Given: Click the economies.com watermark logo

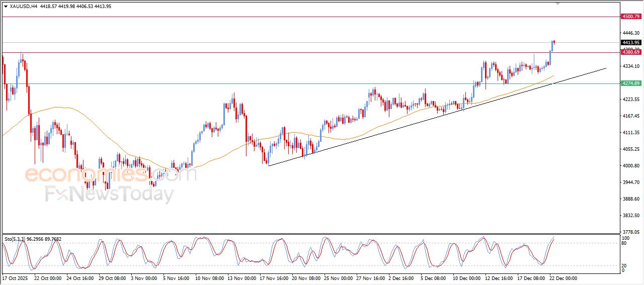Looking at the screenshot, I should [110, 174].
